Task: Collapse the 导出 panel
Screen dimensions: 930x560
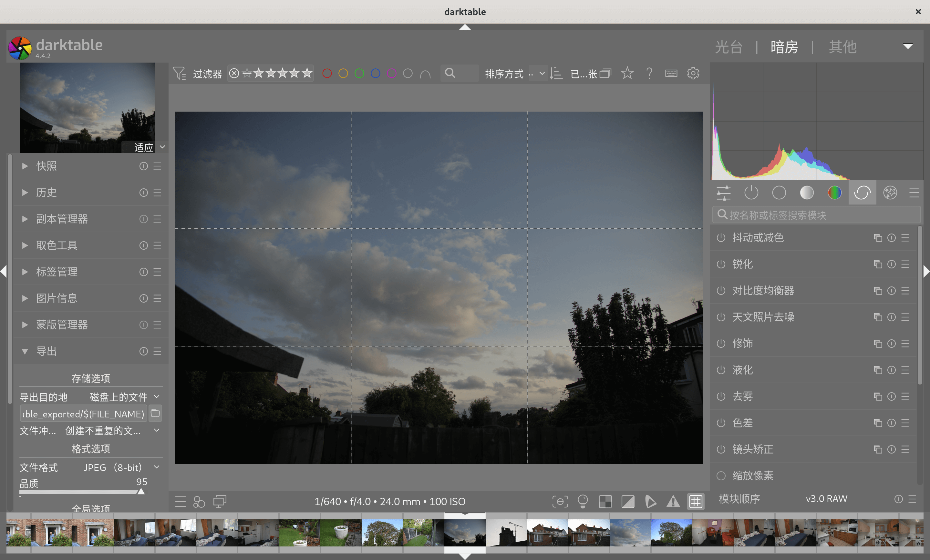Action: pos(46,351)
